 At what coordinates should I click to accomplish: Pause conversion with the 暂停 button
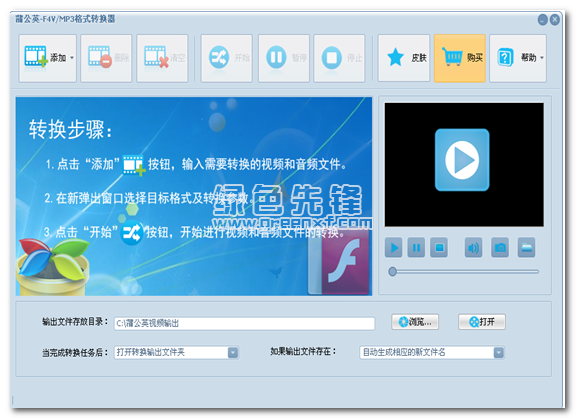point(284,58)
